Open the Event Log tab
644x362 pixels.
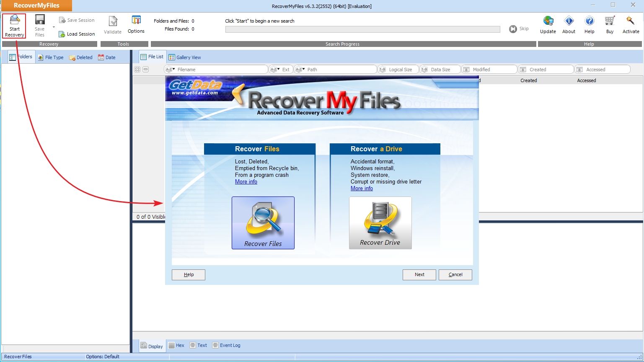[x=226, y=345]
